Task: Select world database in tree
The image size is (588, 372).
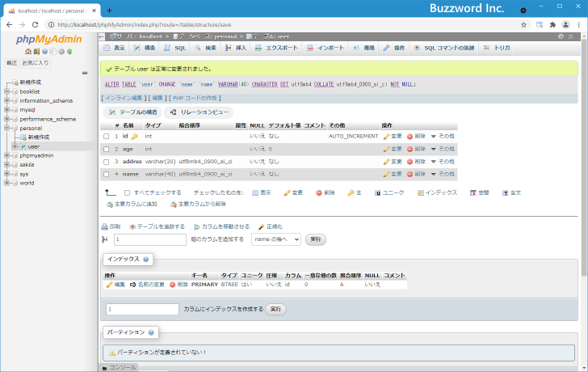Action: click(27, 184)
